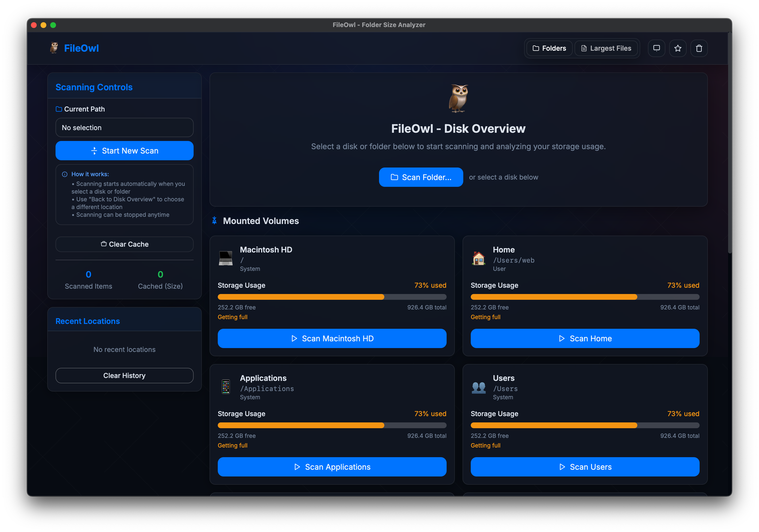759x532 pixels.
Task: Click the anchor icon beside Mounted Volumes
Action: point(214,220)
